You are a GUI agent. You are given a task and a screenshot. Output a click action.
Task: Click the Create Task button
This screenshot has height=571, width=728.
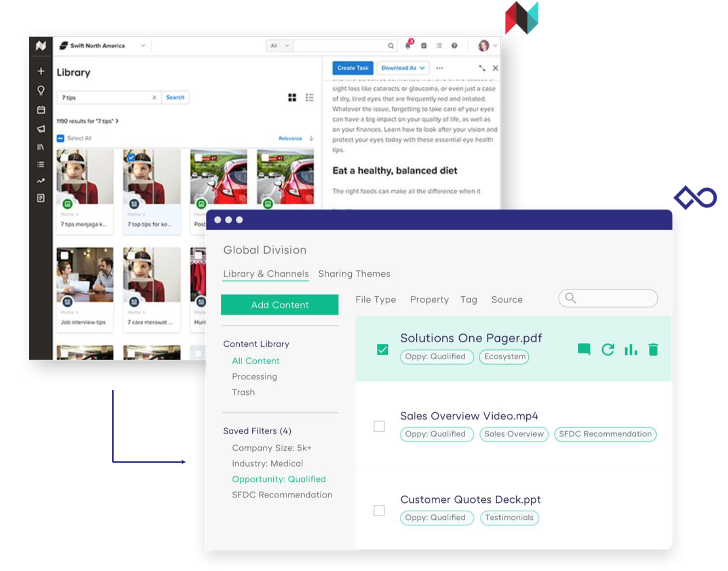[x=353, y=68]
